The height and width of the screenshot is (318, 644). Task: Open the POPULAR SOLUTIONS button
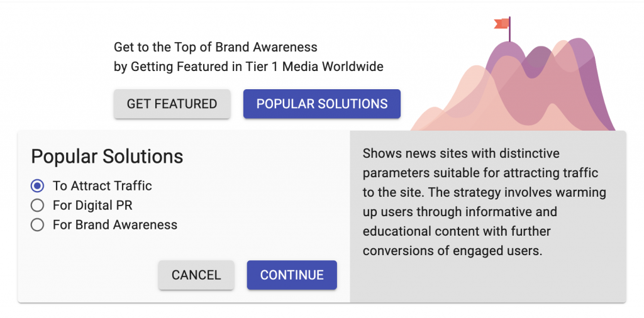[321, 104]
